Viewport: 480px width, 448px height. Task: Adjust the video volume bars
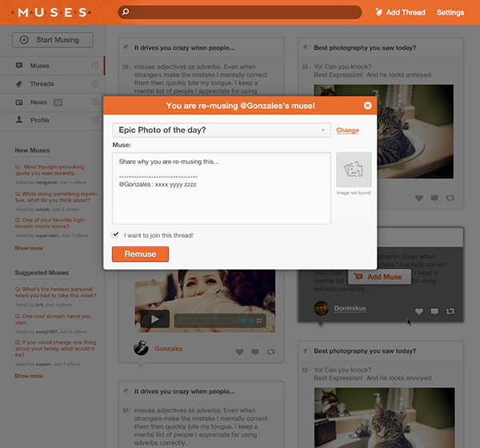click(x=246, y=321)
